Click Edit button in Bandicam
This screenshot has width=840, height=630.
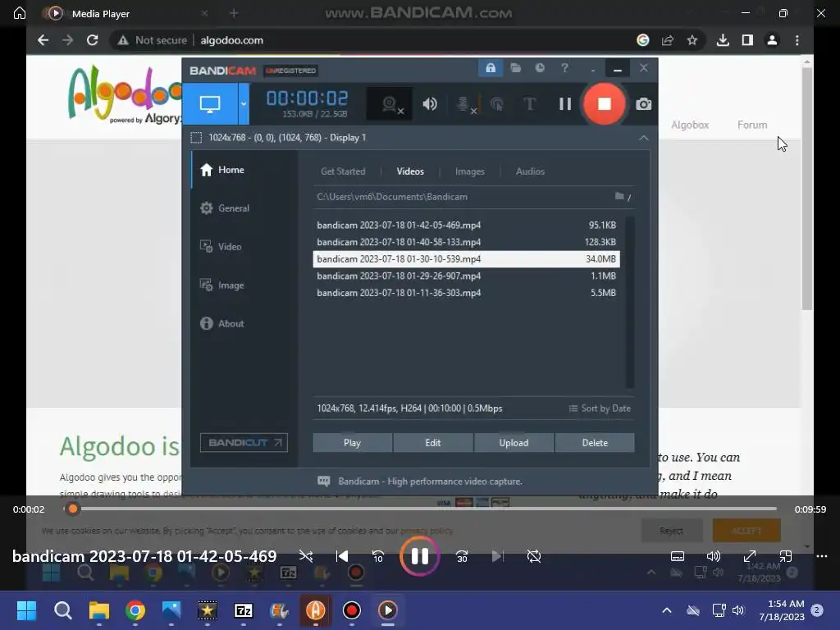(433, 443)
